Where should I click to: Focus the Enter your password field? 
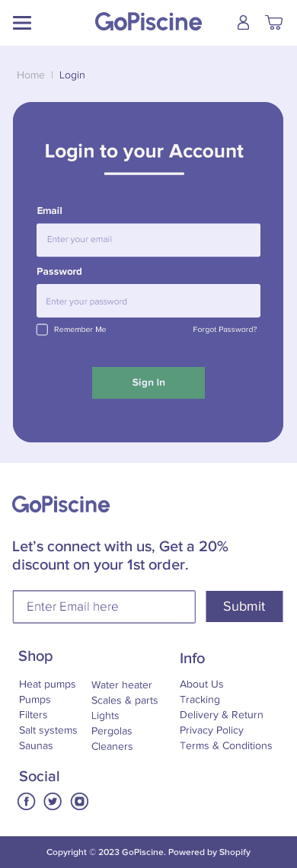pyautogui.click(x=148, y=301)
